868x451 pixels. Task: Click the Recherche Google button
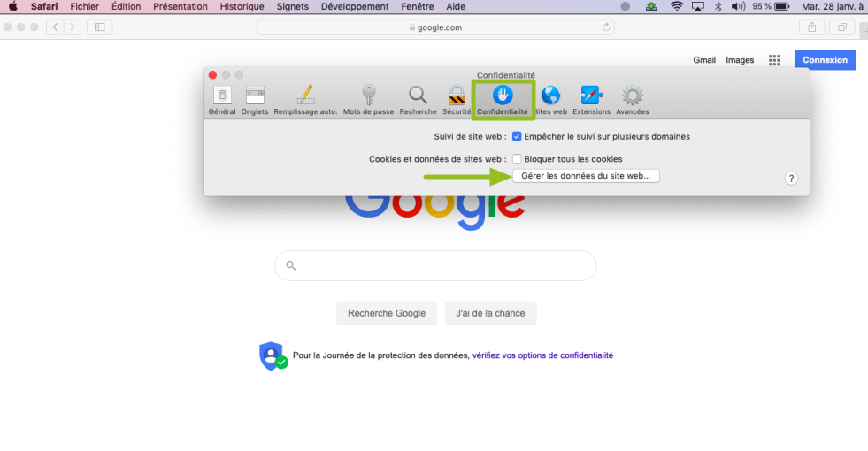click(x=387, y=313)
